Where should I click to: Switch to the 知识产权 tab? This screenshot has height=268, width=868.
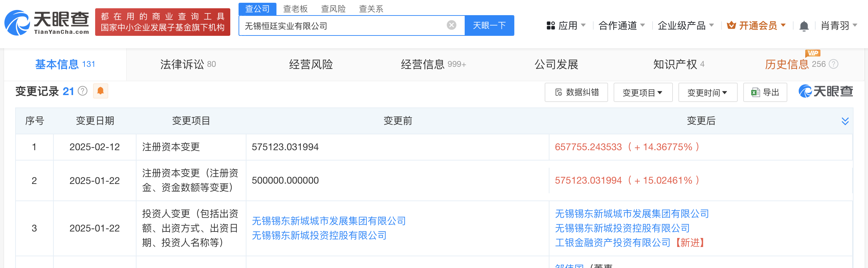click(x=679, y=64)
